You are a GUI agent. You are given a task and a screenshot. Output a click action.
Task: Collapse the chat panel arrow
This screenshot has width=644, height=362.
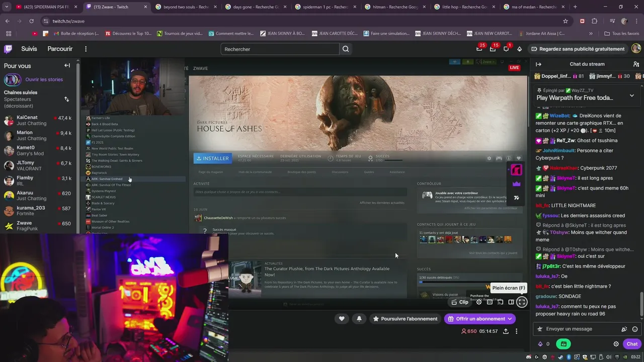pyautogui.click(x=538, y=64)
